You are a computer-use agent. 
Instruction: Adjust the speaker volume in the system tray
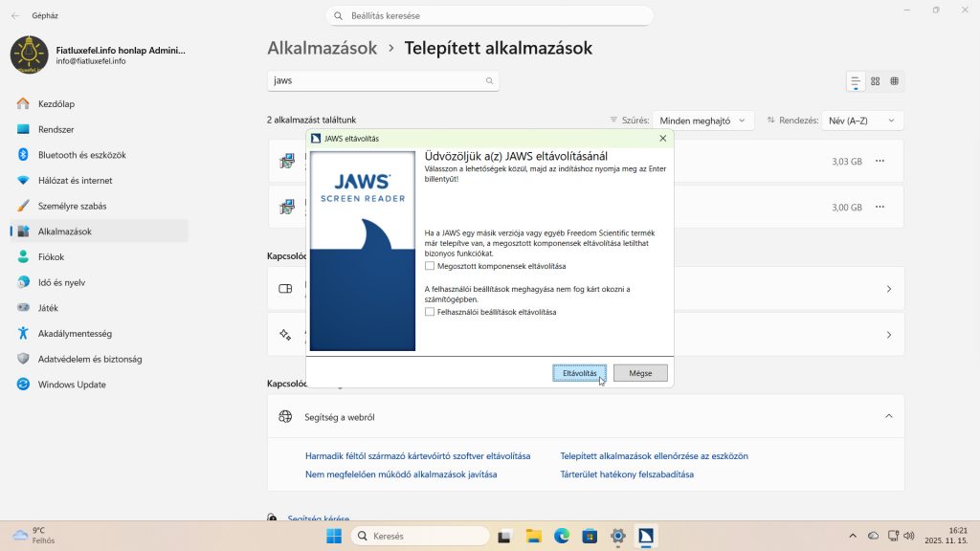(909, 535)
